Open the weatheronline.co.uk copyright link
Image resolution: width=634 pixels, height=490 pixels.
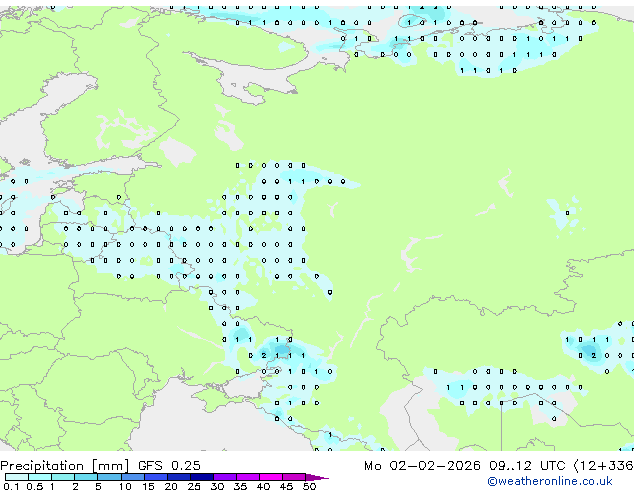550,481
